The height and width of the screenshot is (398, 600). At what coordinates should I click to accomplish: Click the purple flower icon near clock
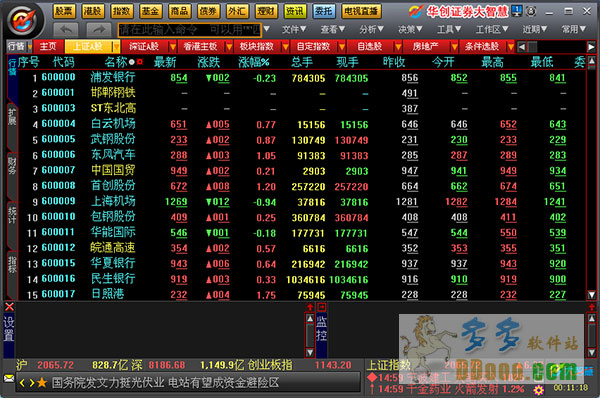pyautogui.click(x=539, y=390)
